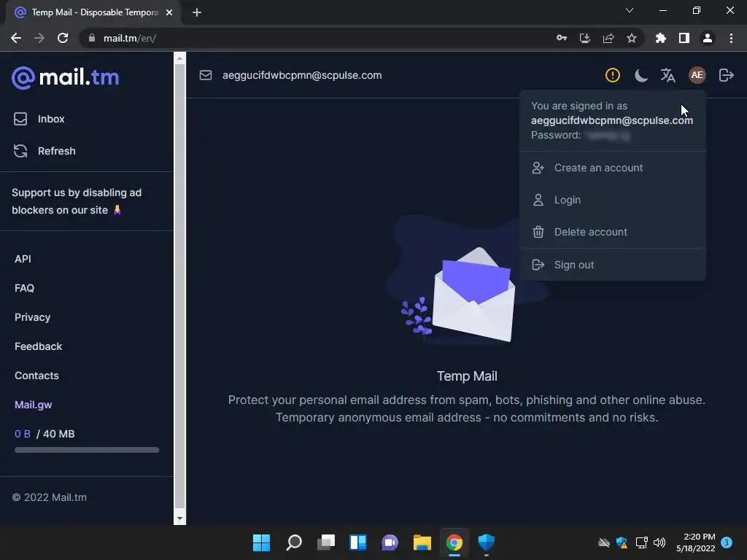
Task: Open Task View in the taskbar
Action: click(326, 542)
